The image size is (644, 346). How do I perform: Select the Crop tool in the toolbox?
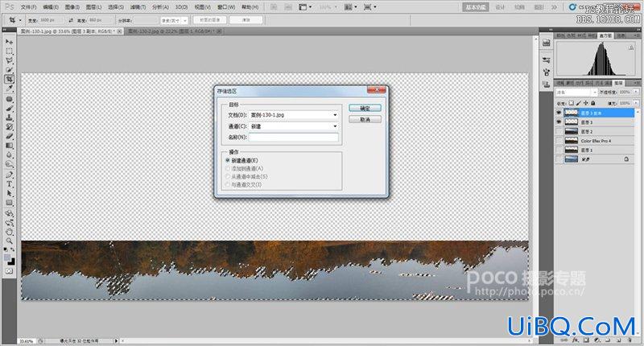pyautogui.click(x=9, y=79)
